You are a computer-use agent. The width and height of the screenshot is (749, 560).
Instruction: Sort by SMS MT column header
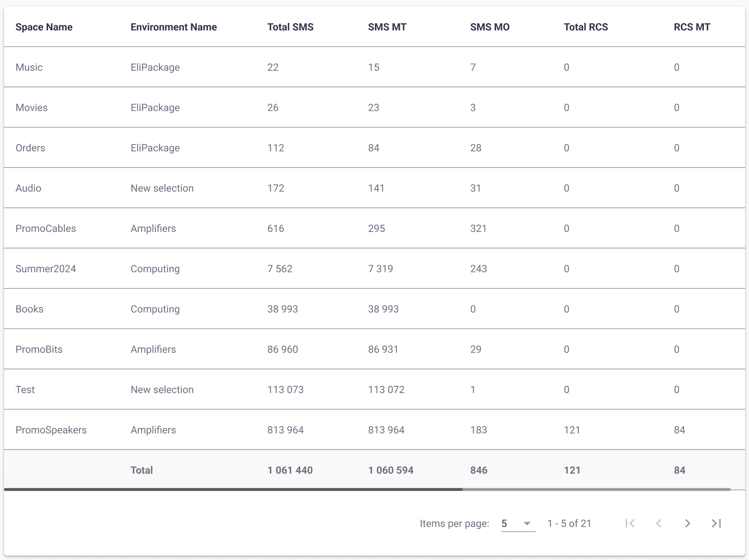click(x=387, y=27)
